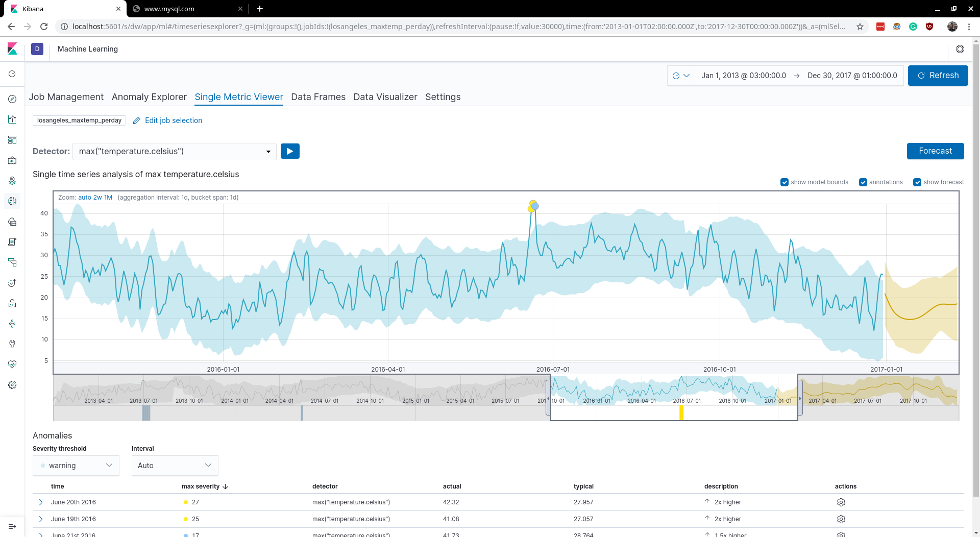Open the Detector dropdown
Image resolution: width=980 pixels, height=537 pixels.
(175, 152)
